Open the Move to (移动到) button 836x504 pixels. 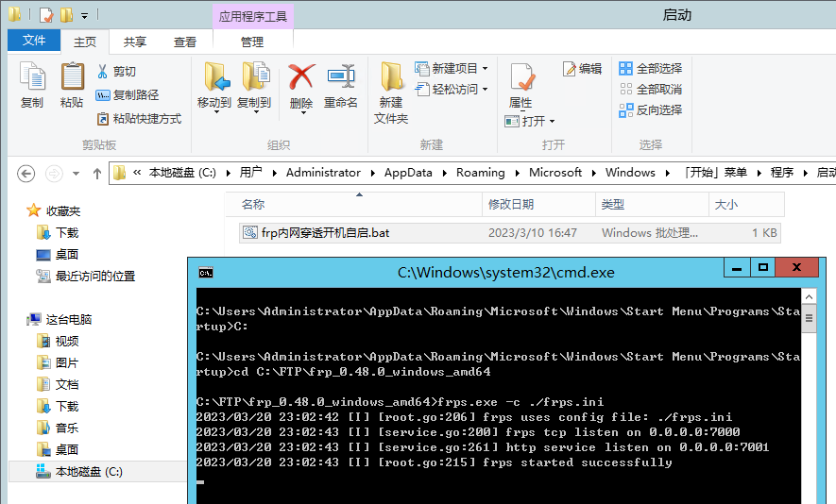[x=214, y=87]
